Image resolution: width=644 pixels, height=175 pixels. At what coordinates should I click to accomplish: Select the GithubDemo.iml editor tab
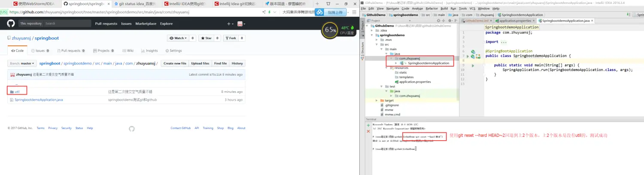tap(477, 21)
